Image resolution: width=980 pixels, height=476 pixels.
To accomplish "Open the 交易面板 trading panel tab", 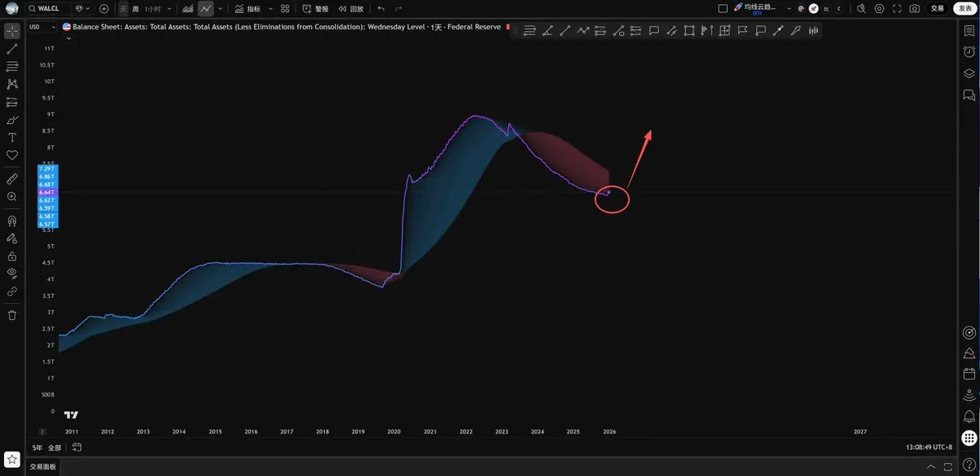I will (x=43, y=467).
